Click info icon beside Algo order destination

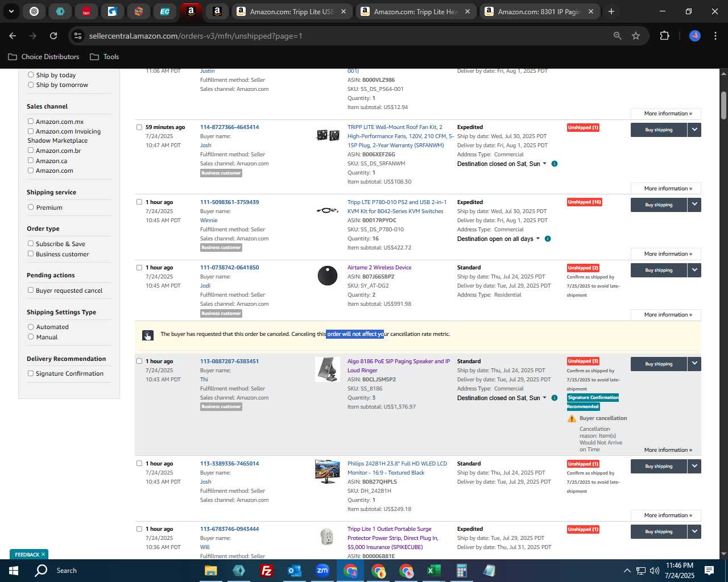click(555, 398)
